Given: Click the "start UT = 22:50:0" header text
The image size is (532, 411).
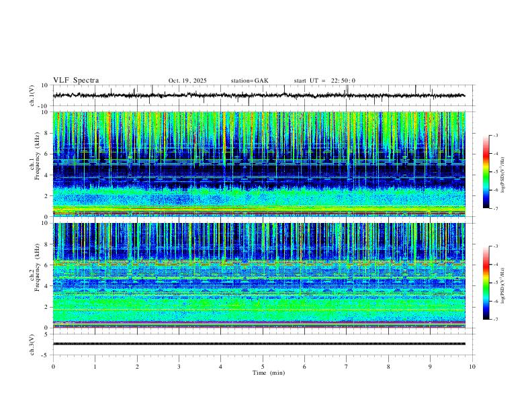Looking at the screenshot, I should (x=324, y=81).
